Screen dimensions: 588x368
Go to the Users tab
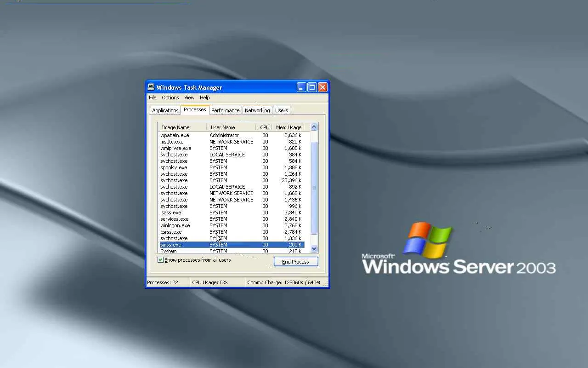click(x=282, y=110)
